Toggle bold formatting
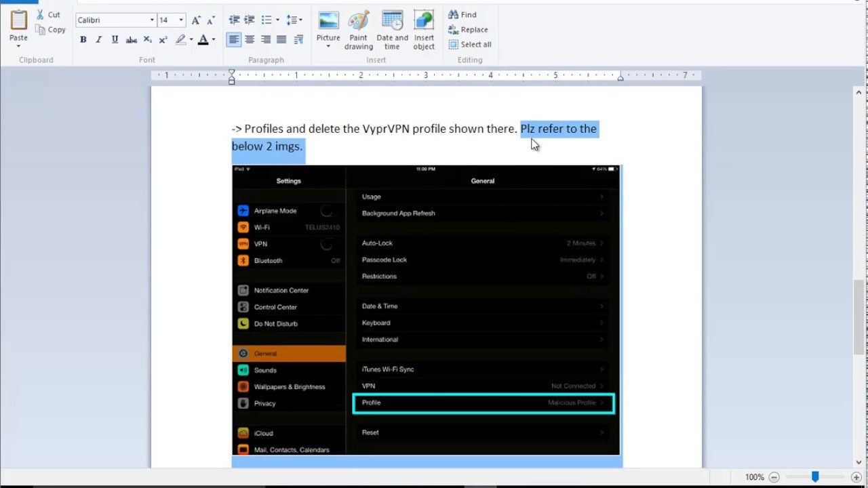This screenshot has width=868, height=488. [x=83, y=40]
